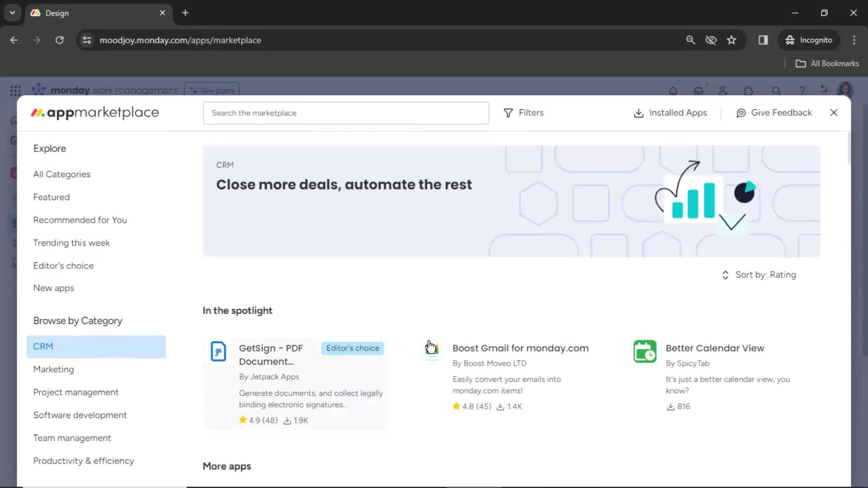
Task: Open Installed Apps
Action: click(670, 113)
